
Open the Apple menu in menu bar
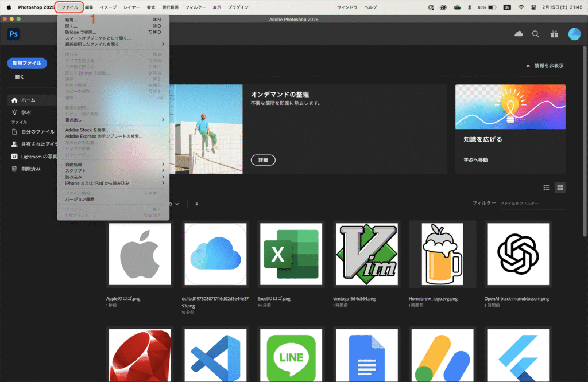click(9, 7)
